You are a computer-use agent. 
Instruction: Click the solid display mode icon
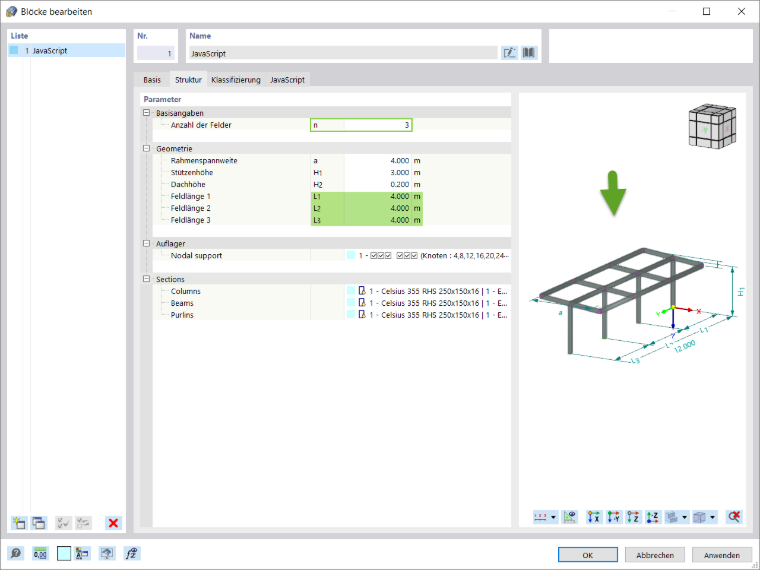pyautogui.click(x=672, y=517)
